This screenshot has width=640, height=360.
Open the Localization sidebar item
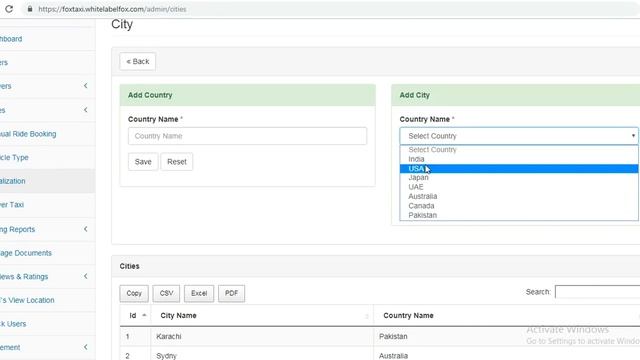13,181
